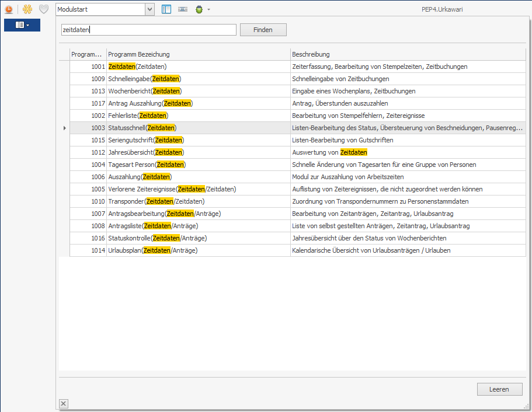
Task: Click the zeitdaten search input field
Action: tap(148, 30)
